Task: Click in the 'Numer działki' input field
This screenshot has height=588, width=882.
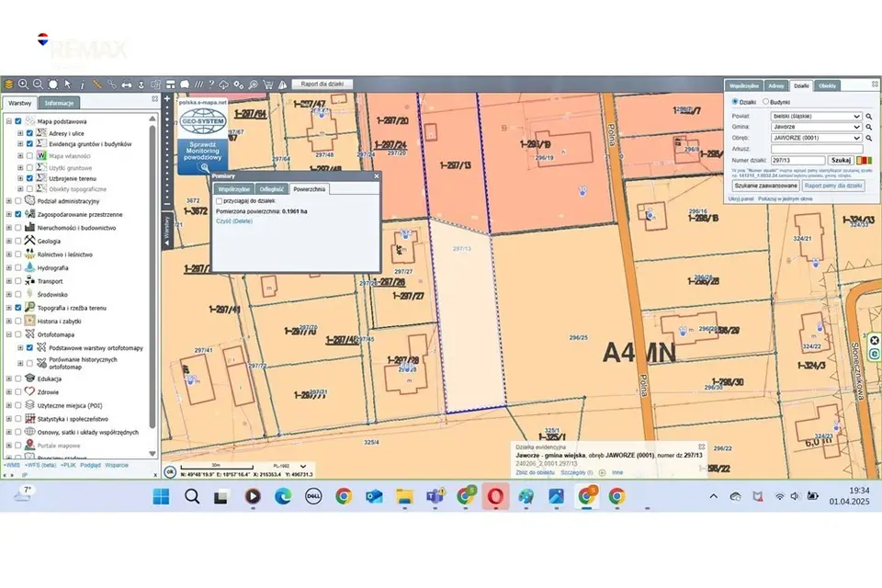Action: pyautogui.click(x=798, y=161)
